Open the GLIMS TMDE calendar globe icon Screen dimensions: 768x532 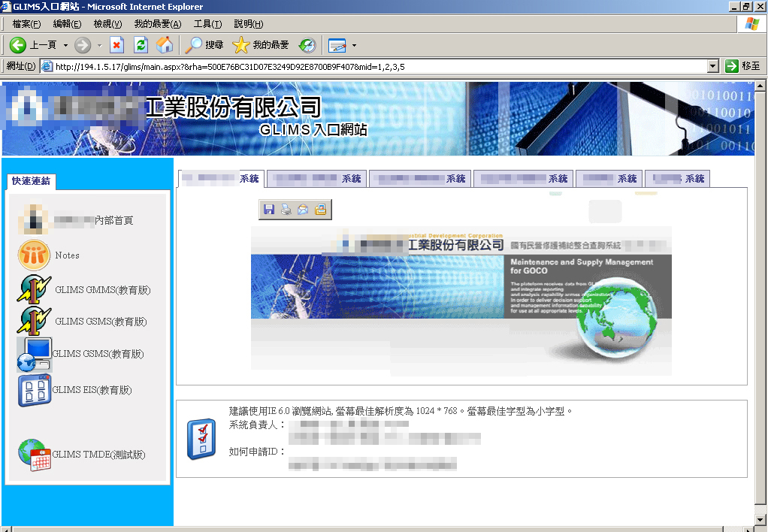pyautogui.click(x=35, y=455)
